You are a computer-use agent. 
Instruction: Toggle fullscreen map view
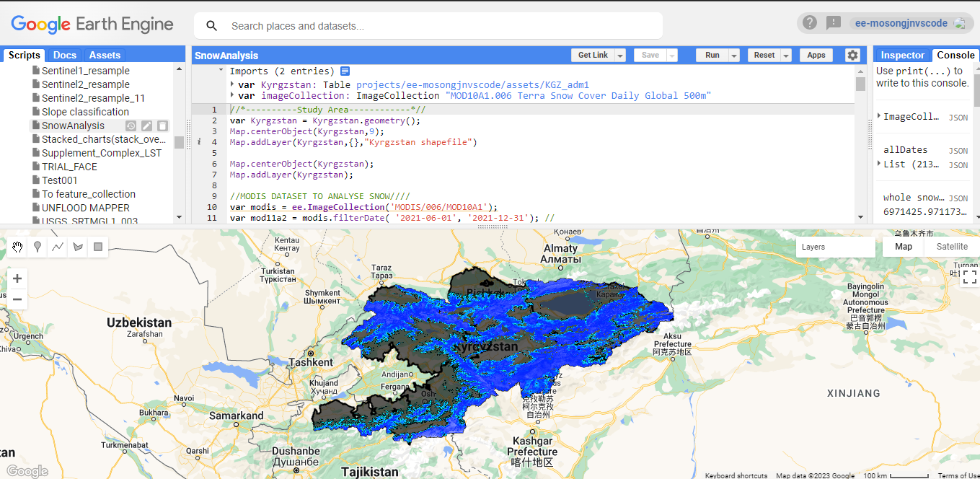click(969, 278)
